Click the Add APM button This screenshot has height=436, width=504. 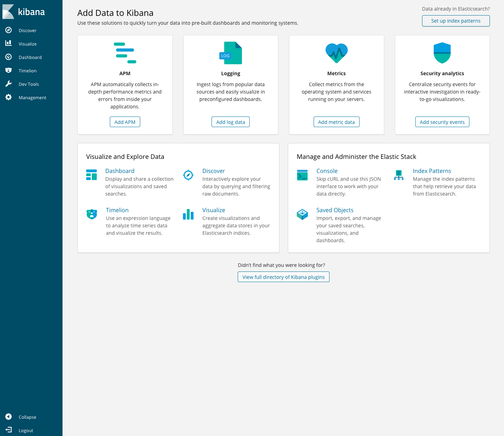(x=125, y=122)
